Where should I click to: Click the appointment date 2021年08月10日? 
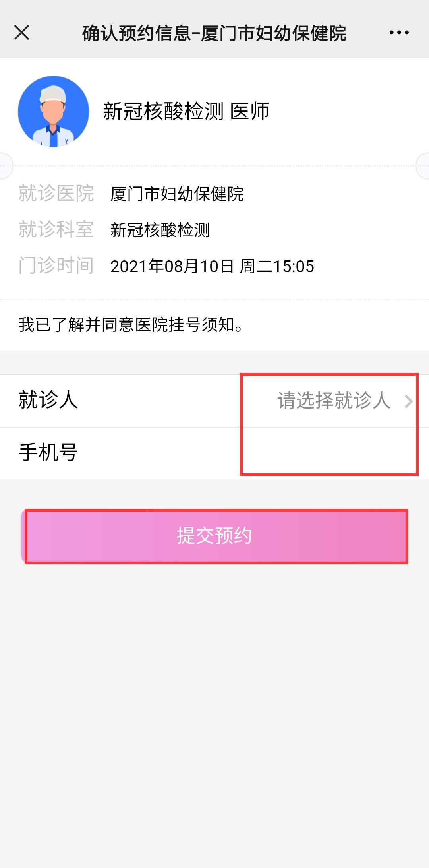click(172, 266)
